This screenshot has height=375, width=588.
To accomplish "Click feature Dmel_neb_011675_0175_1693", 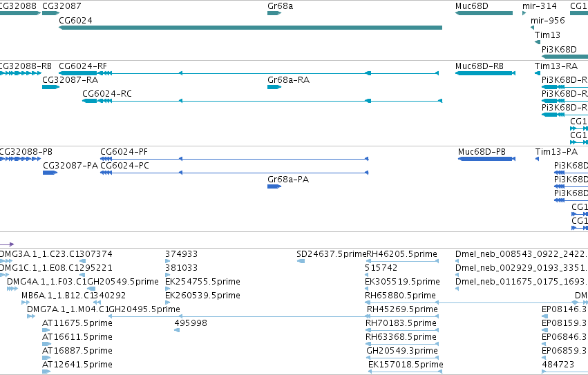I will tap(457, 289).
